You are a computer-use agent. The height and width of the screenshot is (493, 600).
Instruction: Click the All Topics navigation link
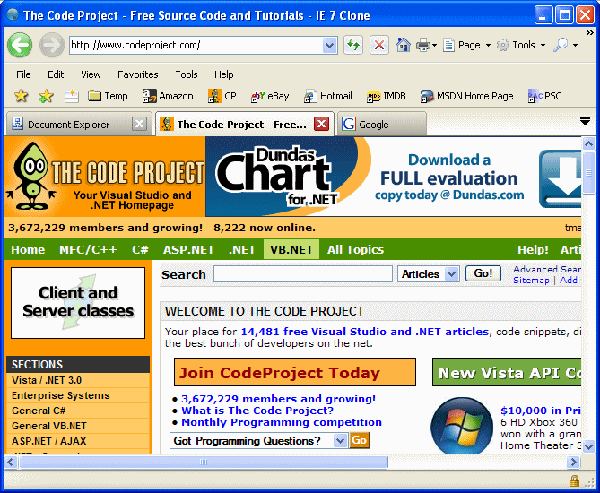355,250
